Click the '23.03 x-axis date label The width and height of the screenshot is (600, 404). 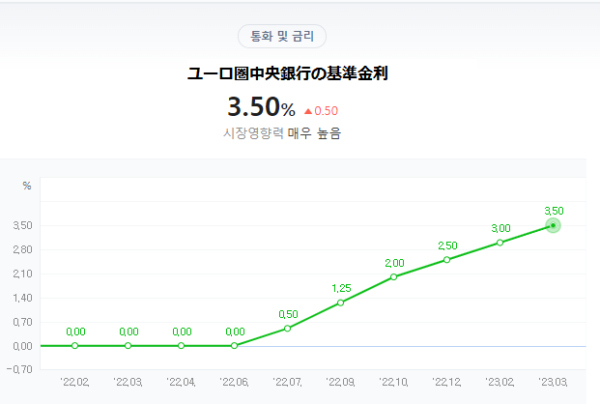coord(553,381)
